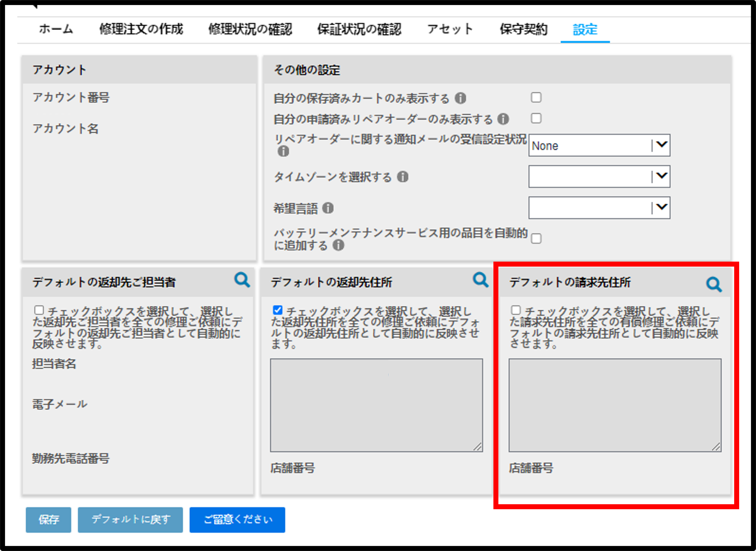756x551 pixels.
Task: Click info icon beside タイムゾーンを選択する
Action: (x=403, y=177)
